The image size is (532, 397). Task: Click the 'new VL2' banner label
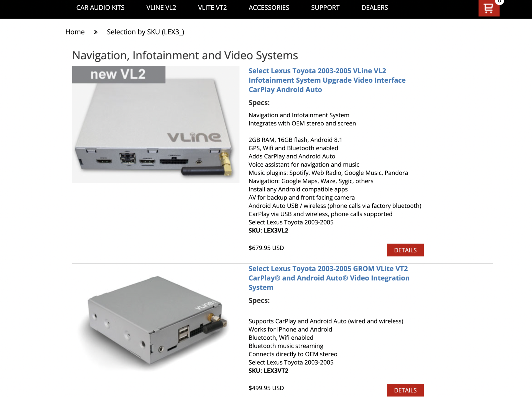[119, 74]
